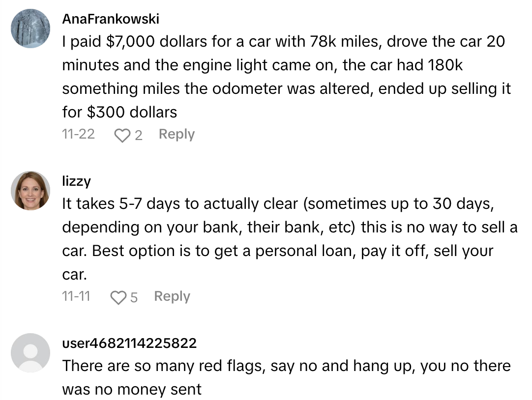Go to user4682114225822's profile via username
The height and width of the screenshot is (400, 532).
[129, 343]
